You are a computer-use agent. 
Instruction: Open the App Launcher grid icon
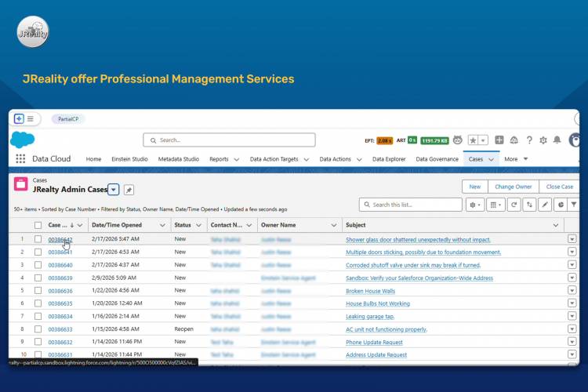(20, 159)
